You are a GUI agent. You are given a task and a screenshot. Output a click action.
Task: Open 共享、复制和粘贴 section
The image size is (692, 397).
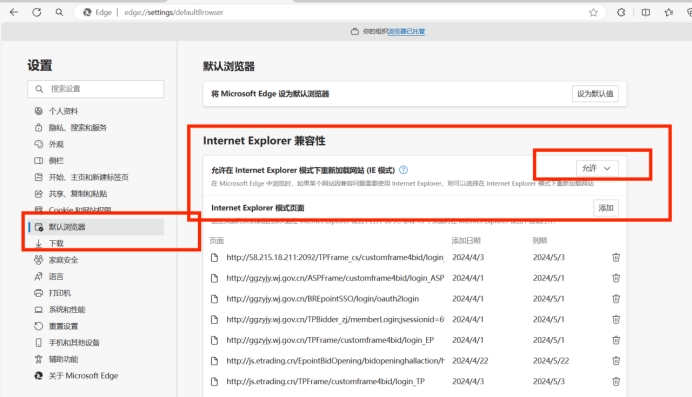coord(78,194)
